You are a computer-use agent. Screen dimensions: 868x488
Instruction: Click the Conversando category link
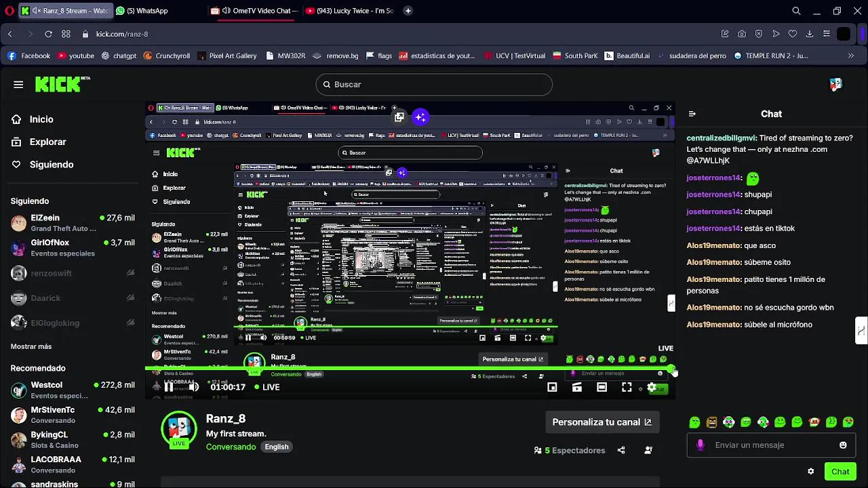(x=231, y=447)
